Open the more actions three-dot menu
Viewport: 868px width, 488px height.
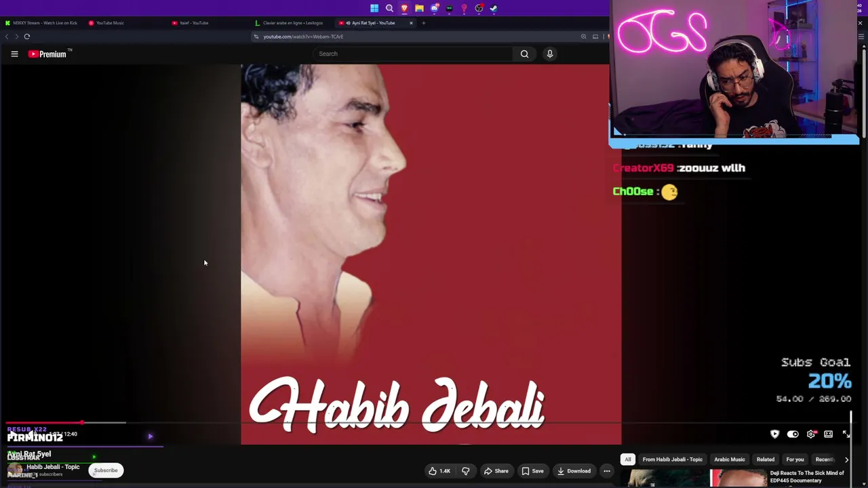tap(607, 471)
